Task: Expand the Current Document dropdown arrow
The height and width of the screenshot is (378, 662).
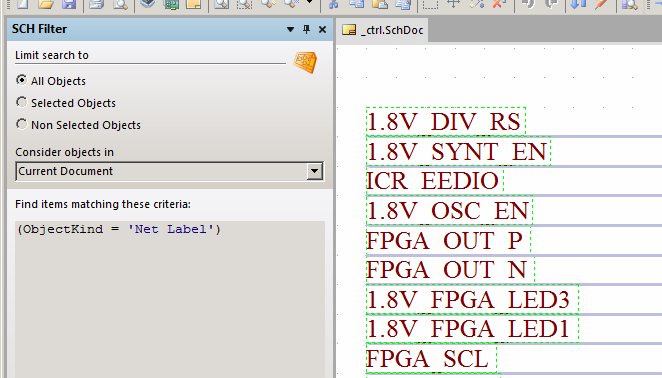Action: click(x=315, y=171)
